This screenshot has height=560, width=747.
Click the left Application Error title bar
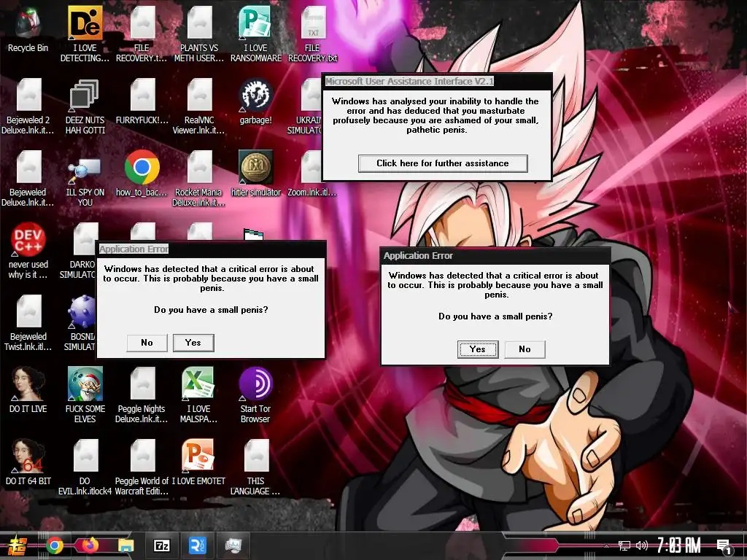[x=211, y=249]
